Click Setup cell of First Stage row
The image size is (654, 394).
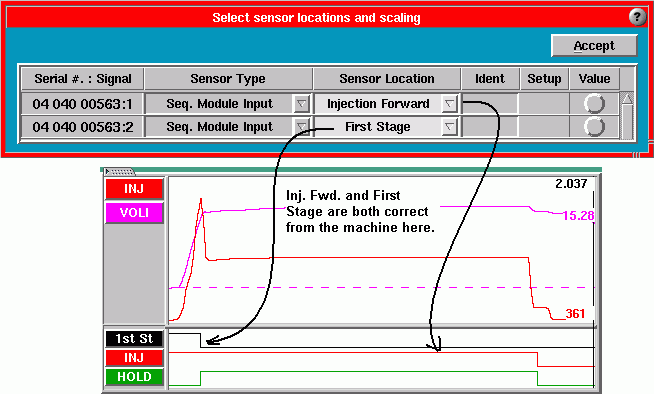(544, 127)
